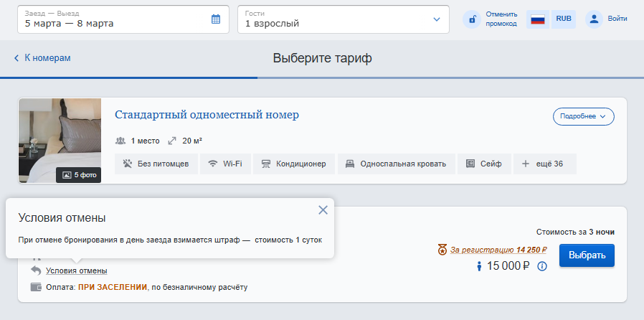Open the room photo thumbnail

(60, 141)
